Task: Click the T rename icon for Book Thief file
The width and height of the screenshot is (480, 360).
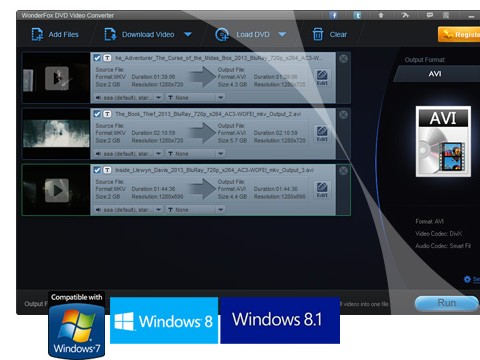Action: [x=107, y=114]
